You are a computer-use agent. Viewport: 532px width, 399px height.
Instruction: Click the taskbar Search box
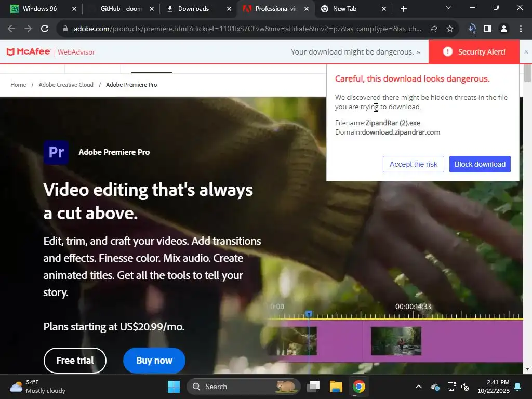coord(243,387)
